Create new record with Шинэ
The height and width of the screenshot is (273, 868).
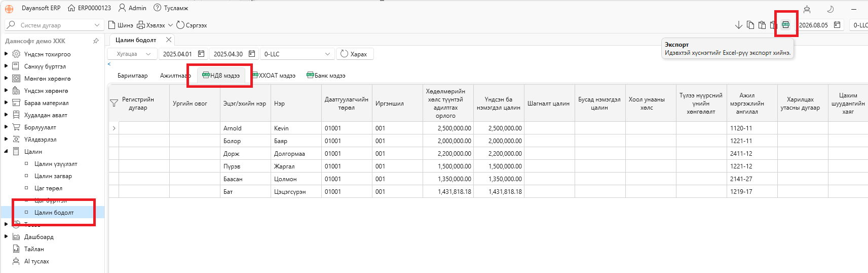(x=121, y=25)
